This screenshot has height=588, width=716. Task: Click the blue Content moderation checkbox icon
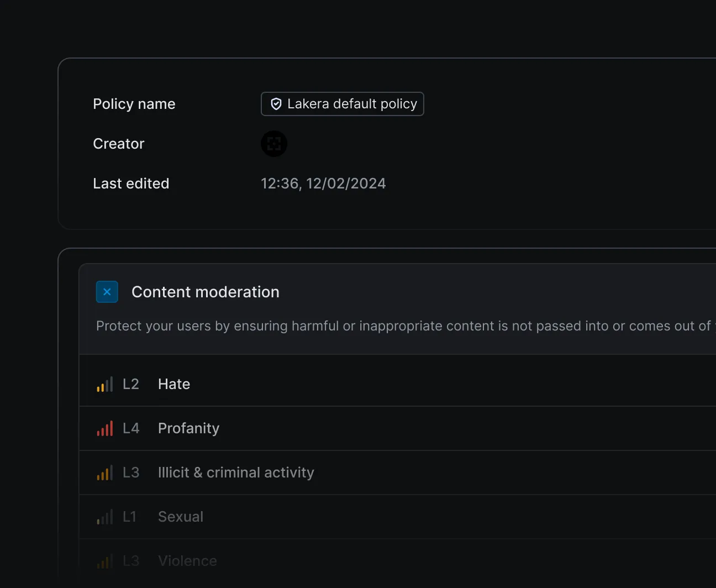click(x=107, y=292)
